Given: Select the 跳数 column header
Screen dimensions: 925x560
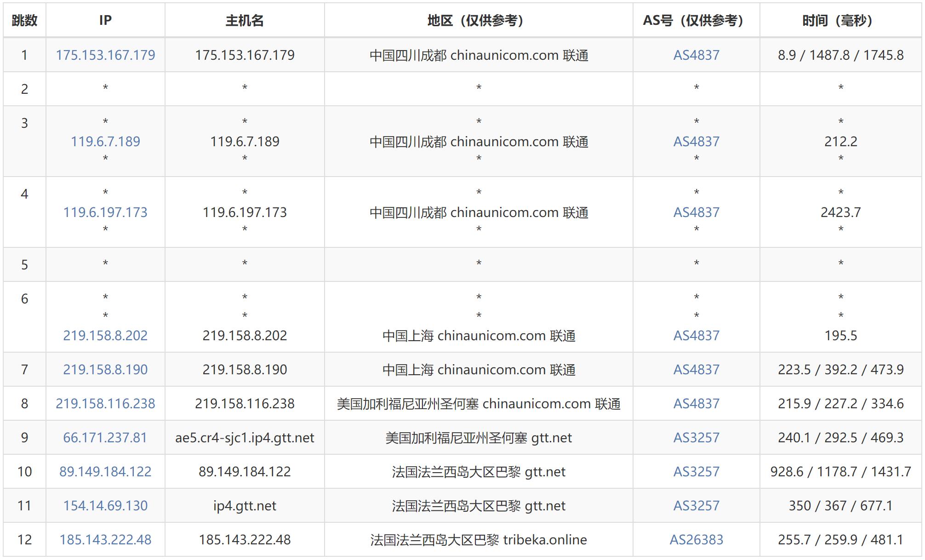Looking at the screenshot, I should [x=24, y=21].
